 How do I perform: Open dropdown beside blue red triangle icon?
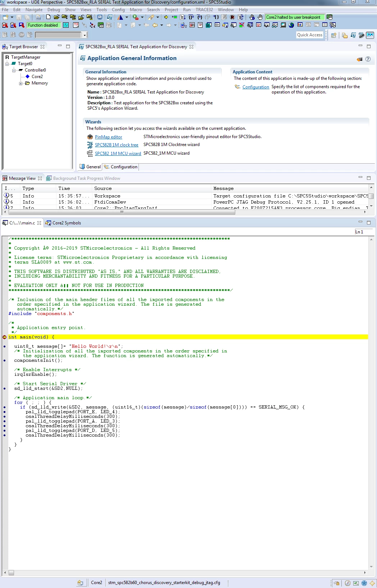click(127, 17)
